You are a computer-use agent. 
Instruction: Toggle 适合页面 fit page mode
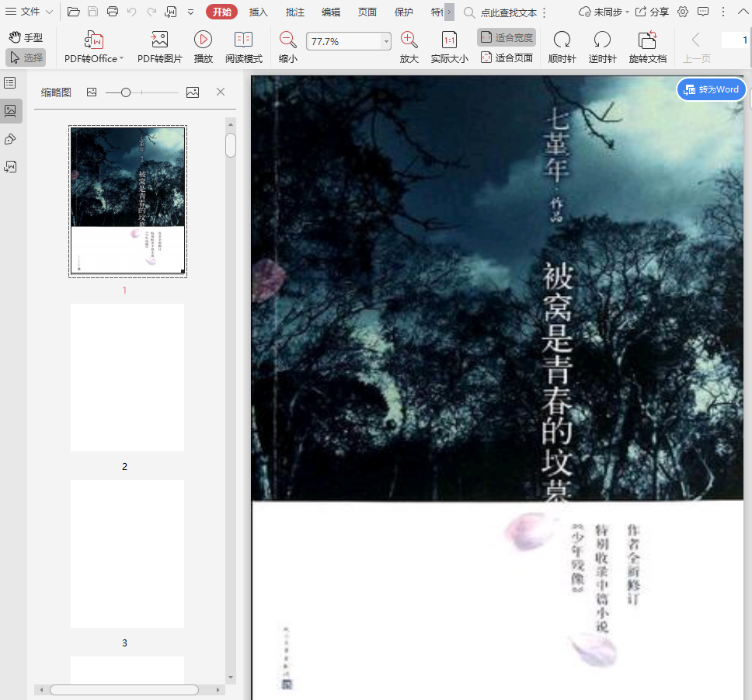[507, 57]
